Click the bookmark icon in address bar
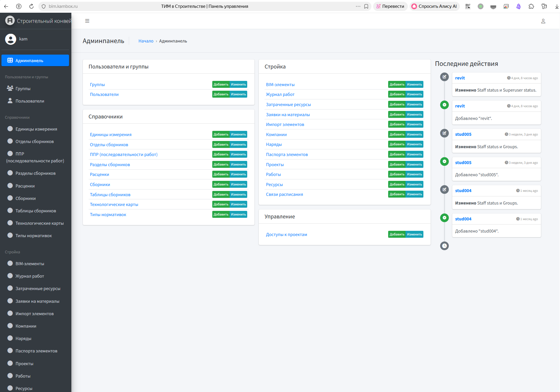The image size is (560, 392). point(366,6)
